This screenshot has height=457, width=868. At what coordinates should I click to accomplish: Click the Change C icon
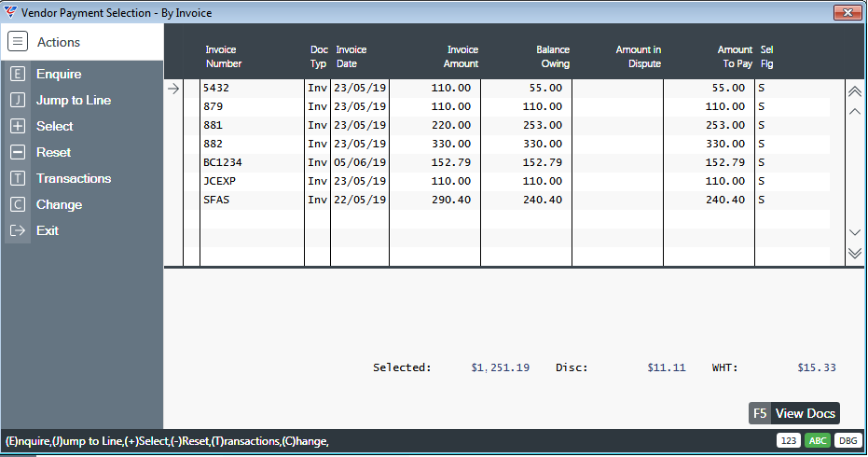pos(18,204)
